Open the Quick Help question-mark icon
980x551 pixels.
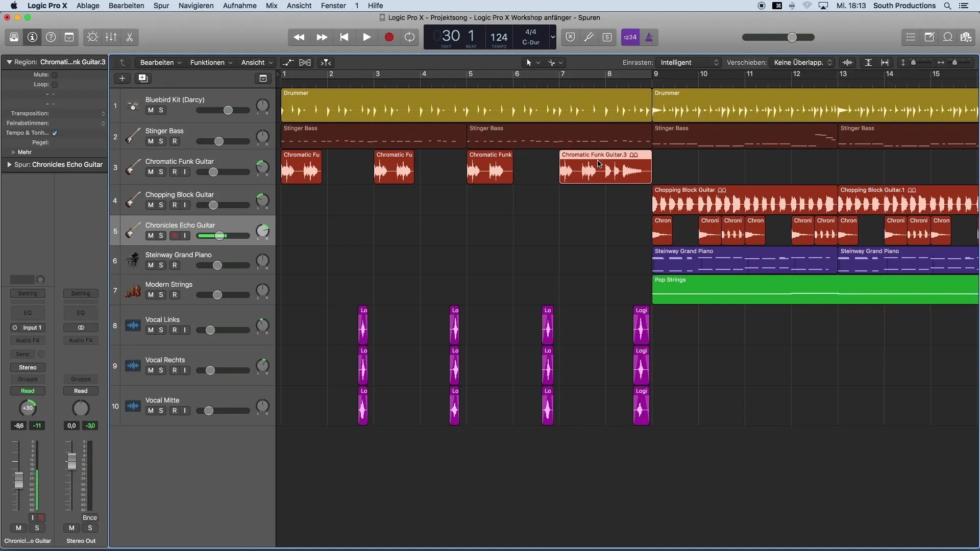pos(51,37)
